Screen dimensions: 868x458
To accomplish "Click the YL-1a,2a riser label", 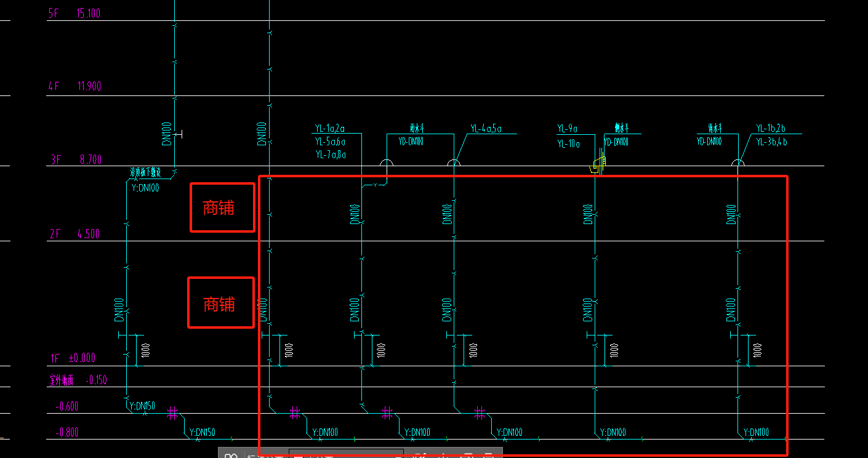I will [x=330, y=129].
